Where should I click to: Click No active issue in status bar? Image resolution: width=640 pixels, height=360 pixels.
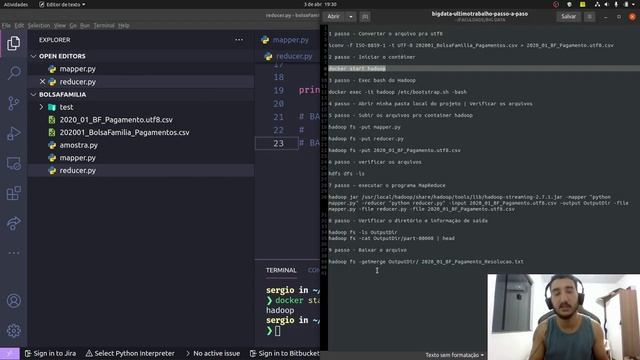point(213,353)
